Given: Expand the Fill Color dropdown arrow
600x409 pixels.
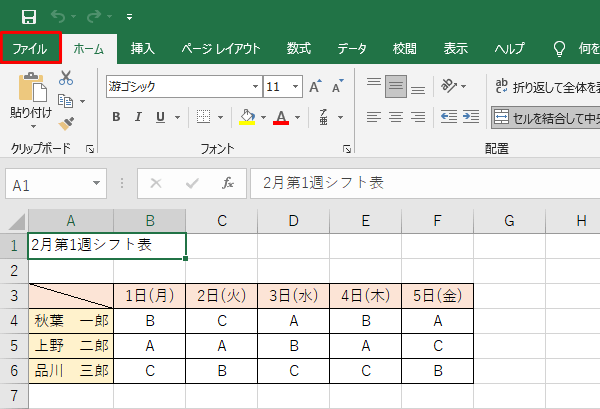Looking at the screenshot, I should (263, 117).
